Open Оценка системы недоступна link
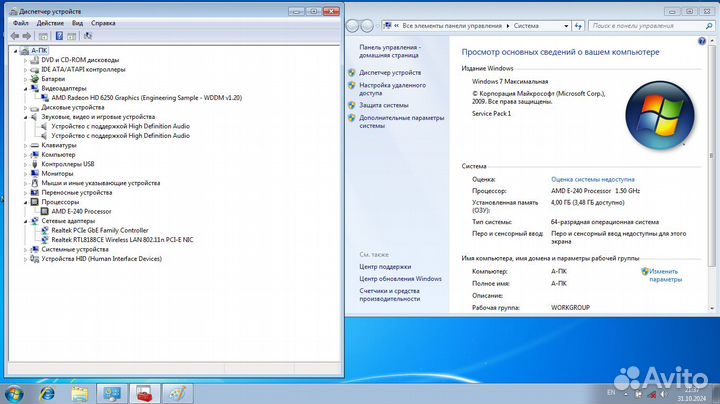The width and height of the screenshot is (720, 404). point(593,179)
